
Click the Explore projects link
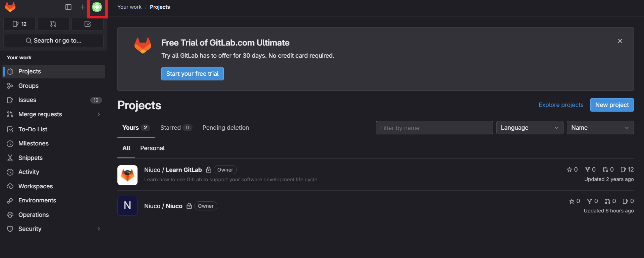coord(561,105)
